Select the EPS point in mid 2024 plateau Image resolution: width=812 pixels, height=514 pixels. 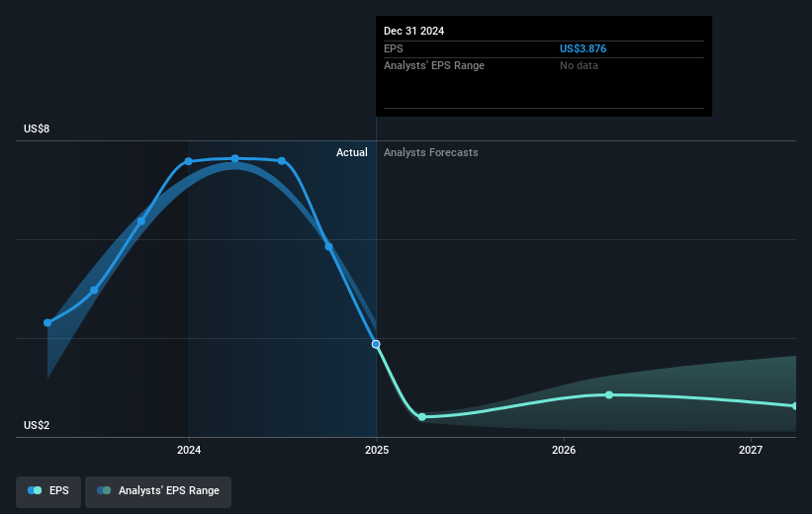282,161
